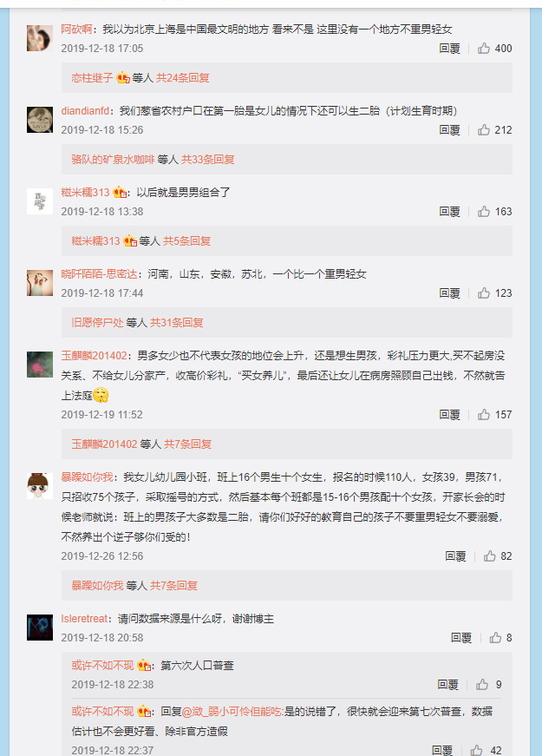The width and height of the screenshot is (542, 756).
Task: Open 阿欧啊 user profile link
Action: (x=76, y=30)
